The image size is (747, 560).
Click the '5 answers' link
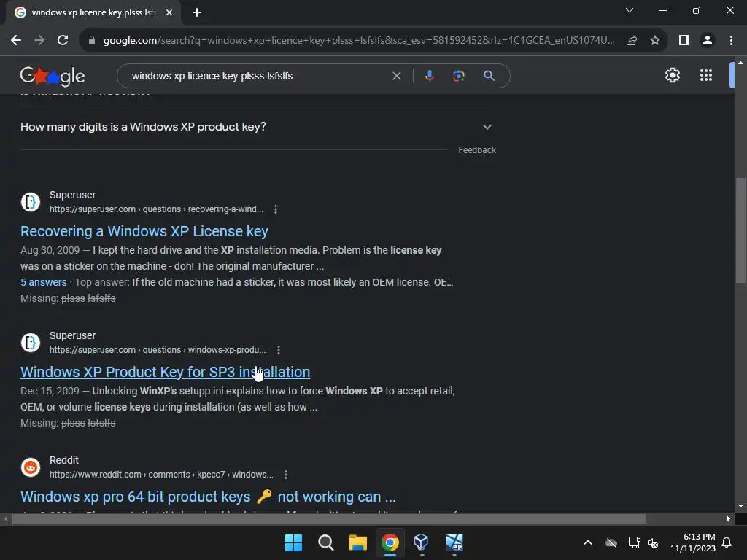[43, 282]
